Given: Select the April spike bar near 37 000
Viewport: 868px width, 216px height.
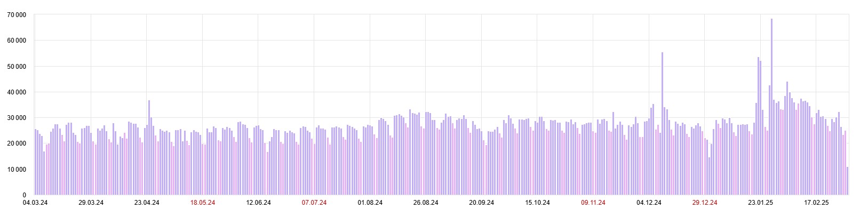Looking at the screenshot, I should (149, 148).
